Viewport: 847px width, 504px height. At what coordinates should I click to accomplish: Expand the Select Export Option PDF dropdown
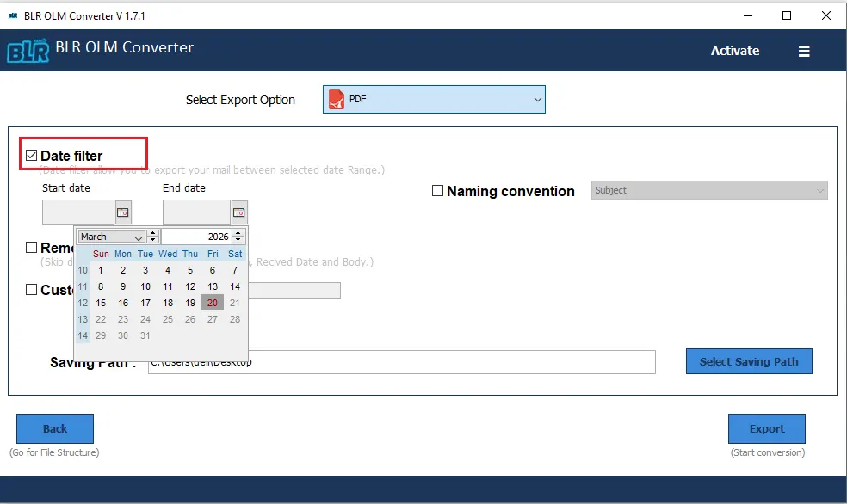[x=537, y=100]
